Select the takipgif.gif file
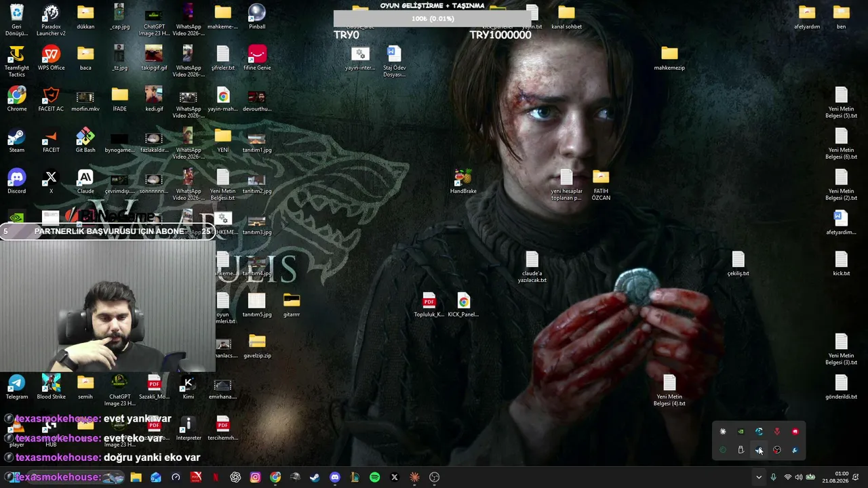The image size is (868, 488). tap(154, 58)
